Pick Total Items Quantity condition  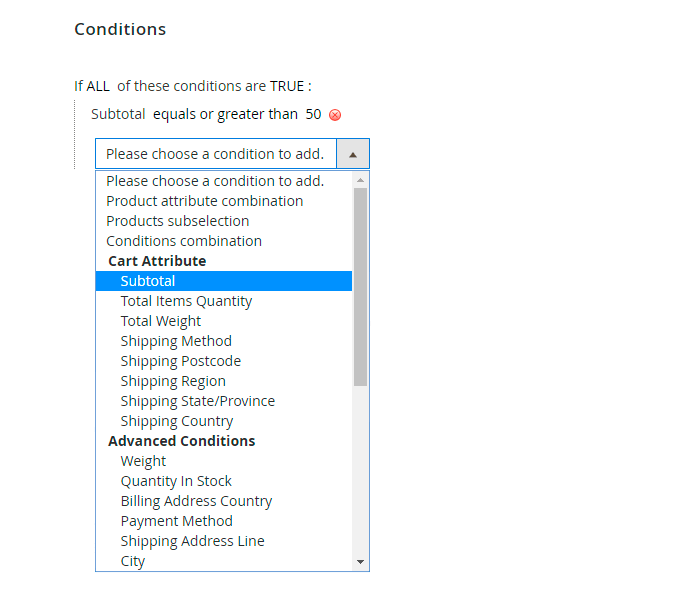[186, 301]
